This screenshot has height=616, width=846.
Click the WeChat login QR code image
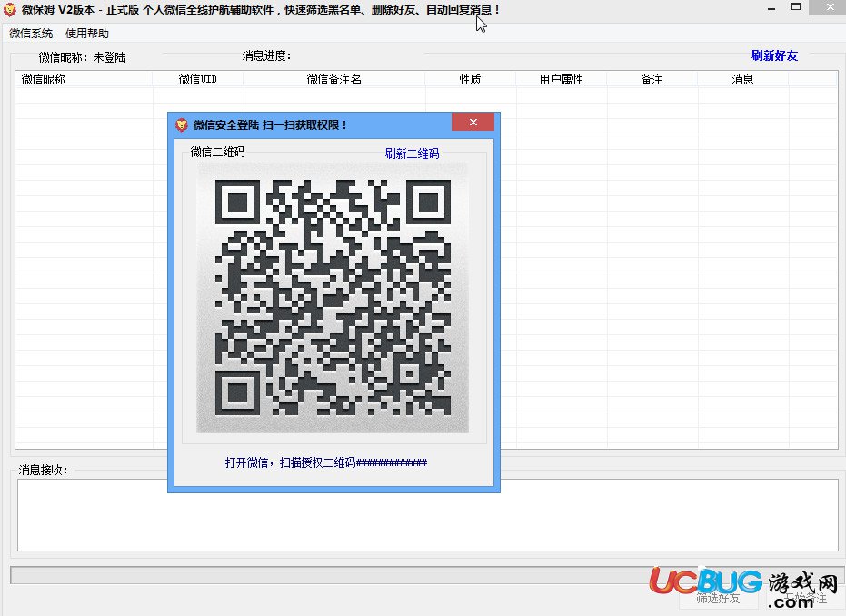pos(333,298)
